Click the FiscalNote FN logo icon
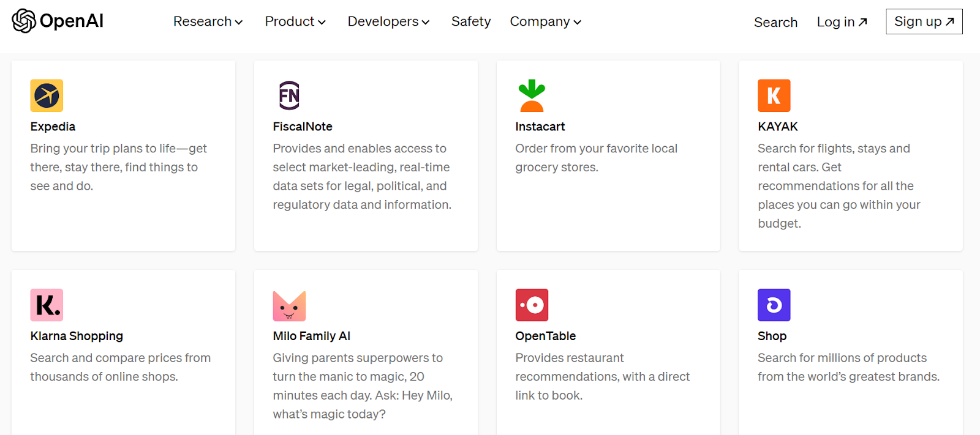 click(x=289, y=95)
